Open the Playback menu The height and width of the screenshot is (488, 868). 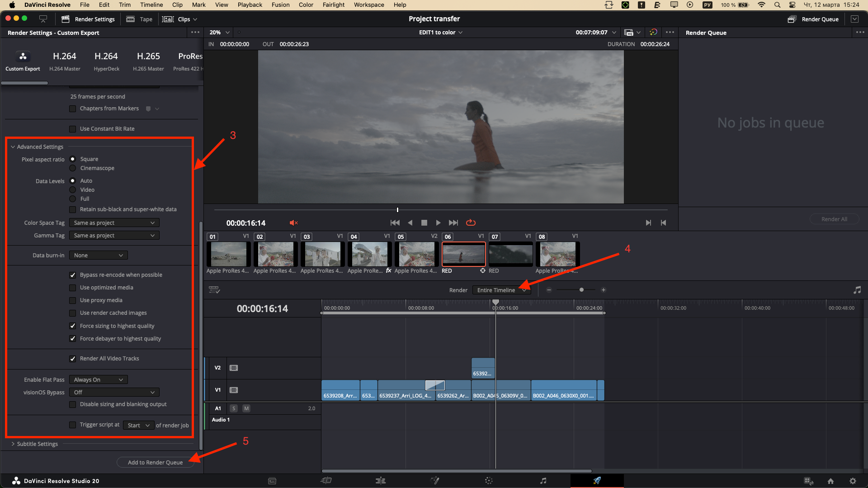250,5
